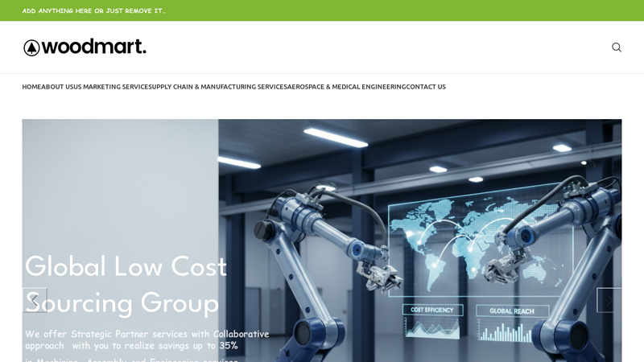Open the CONTACT US page
This screenshot has height=362, width=644.
[426, 87]
